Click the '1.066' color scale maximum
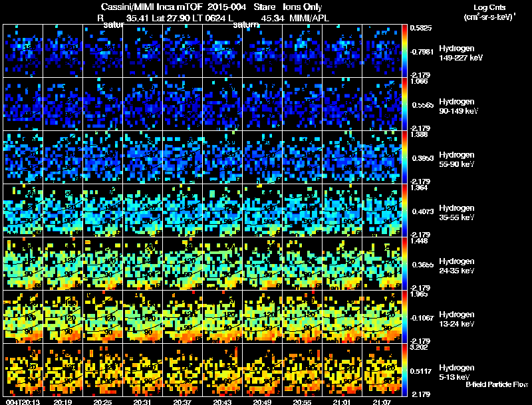Image resolution: width=532 pixels, height=405 pixels. tap(419, 81)
